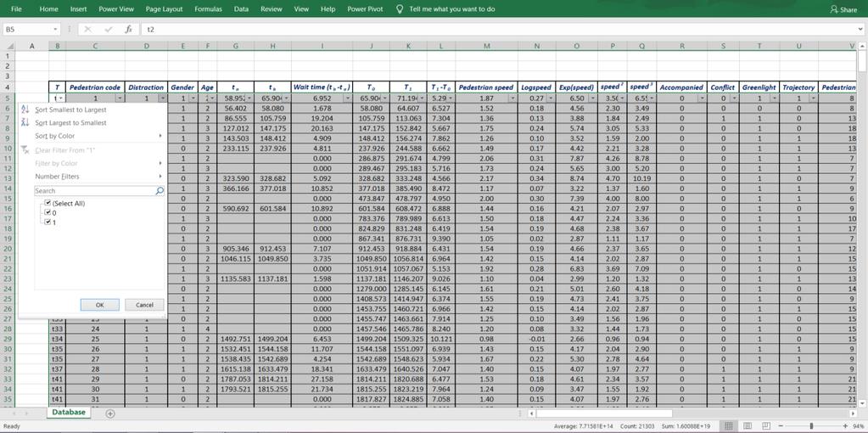Choose Sort Smallest to Largest

coord(71,110)
